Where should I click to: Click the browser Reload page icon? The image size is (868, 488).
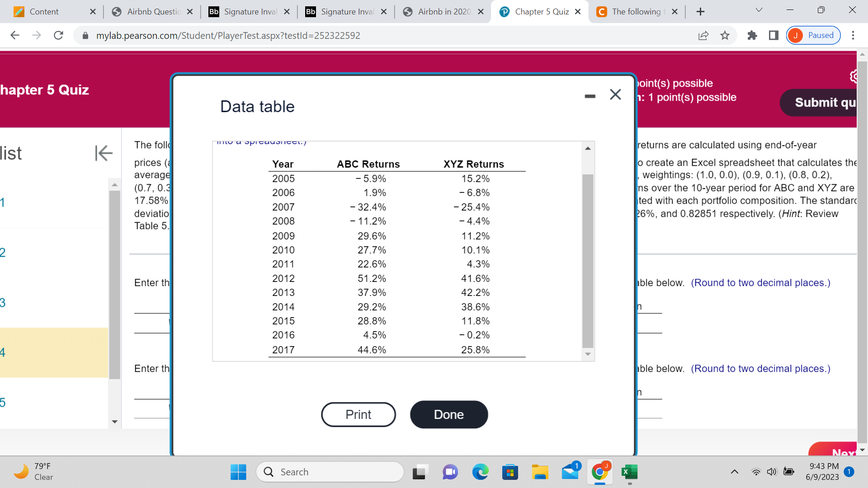pyautogui.click(x=58, y=35)
